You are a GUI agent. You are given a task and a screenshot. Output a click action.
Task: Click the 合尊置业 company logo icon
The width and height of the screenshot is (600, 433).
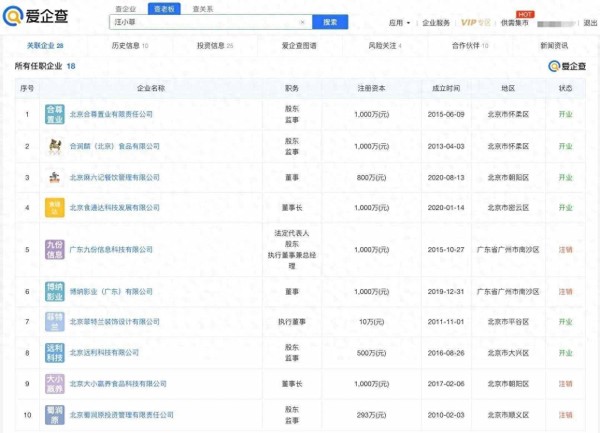click(54, 115)
